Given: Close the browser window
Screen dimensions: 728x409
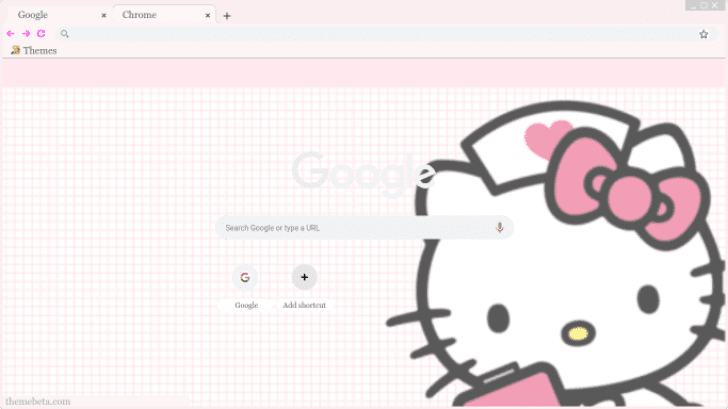Looking at the screenshot, I should (715, 6).
